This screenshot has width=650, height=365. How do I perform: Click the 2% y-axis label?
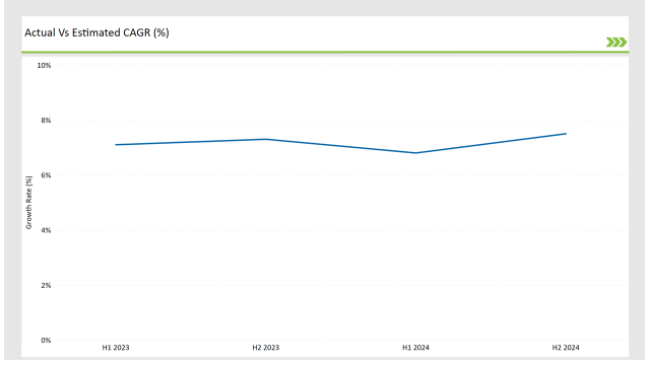46,285
